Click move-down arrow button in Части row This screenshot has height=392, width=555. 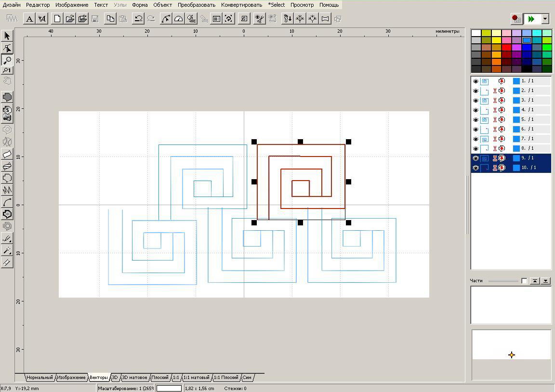coord(546,281)
